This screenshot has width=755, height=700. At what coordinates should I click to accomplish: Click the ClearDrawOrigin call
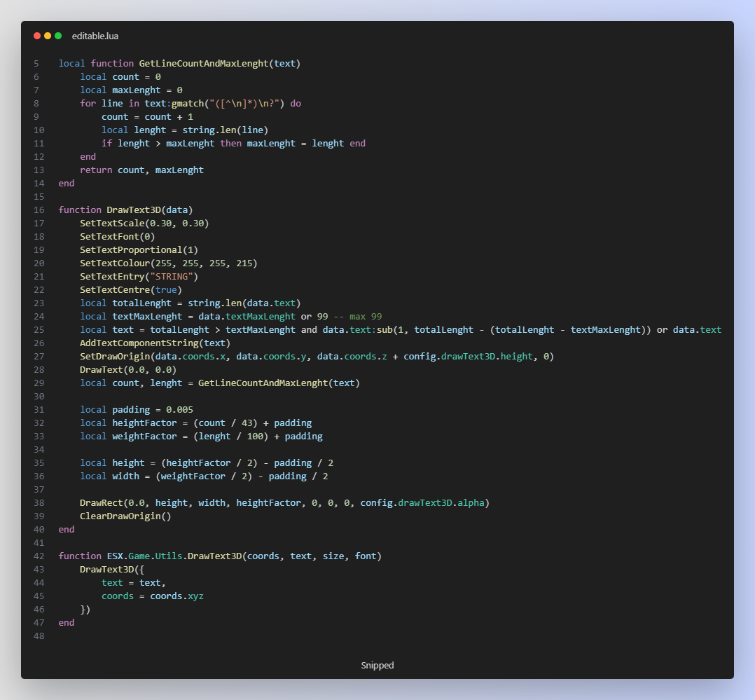click(x=120, y=516)
